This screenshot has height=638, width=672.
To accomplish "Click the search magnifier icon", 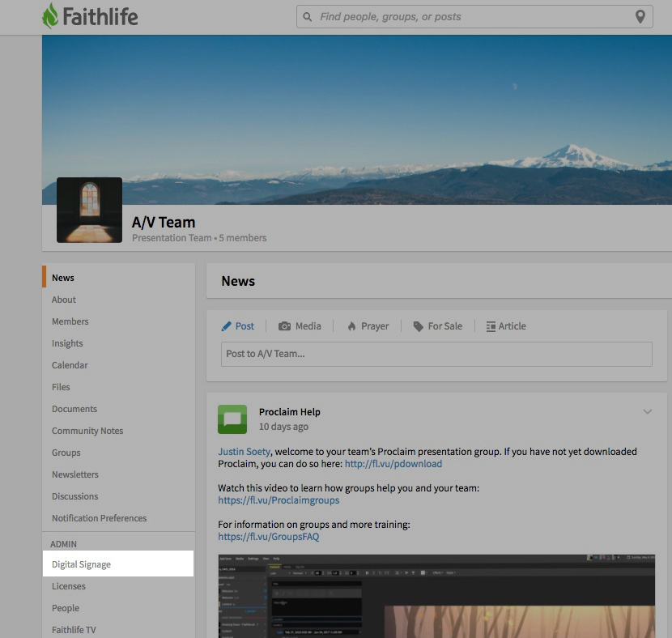I will tap(308, 17).
